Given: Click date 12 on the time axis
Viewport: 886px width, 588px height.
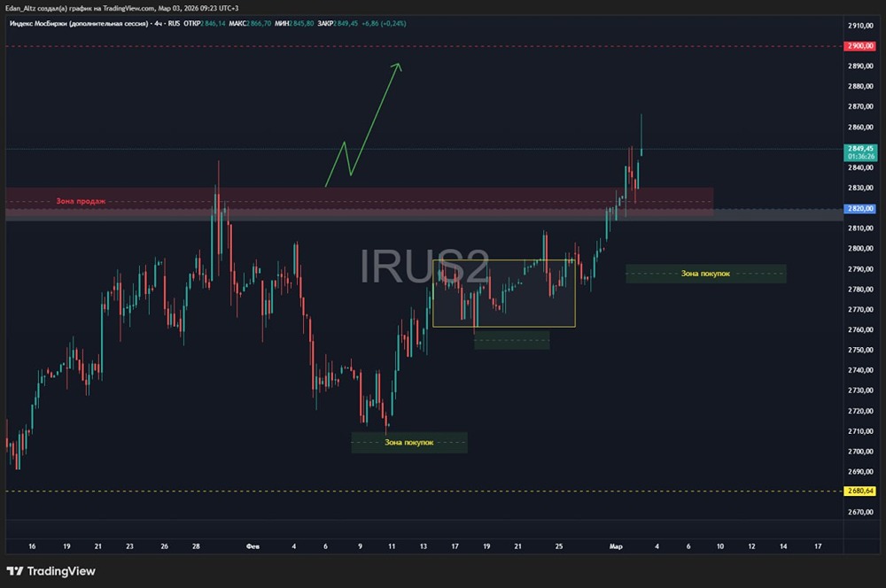Looking at the screenshot, I should click(751, 546).
